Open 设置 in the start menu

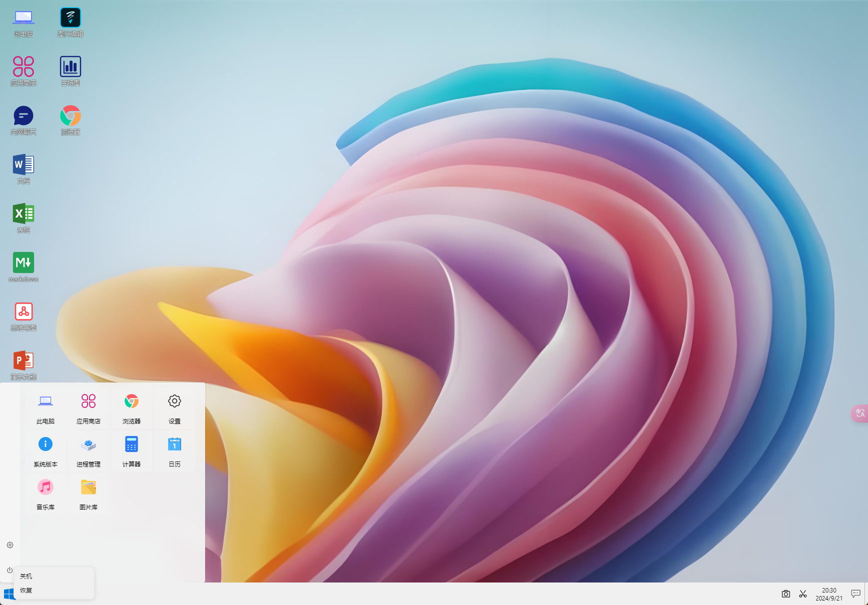coord(175,408)
